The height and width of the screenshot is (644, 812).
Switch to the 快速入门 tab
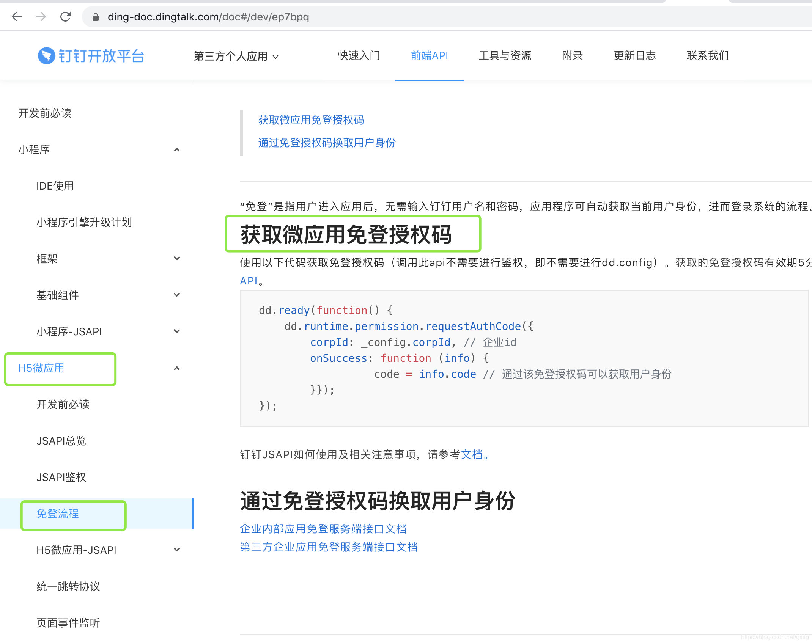359,56
